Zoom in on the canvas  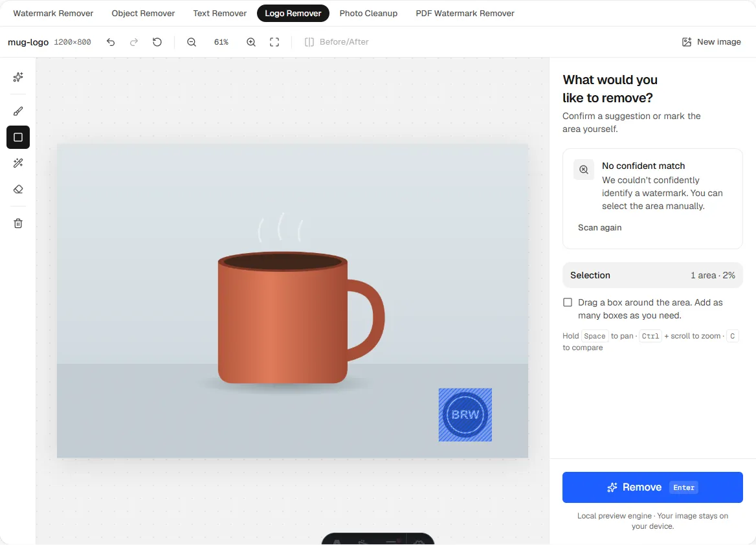(251, 42)
